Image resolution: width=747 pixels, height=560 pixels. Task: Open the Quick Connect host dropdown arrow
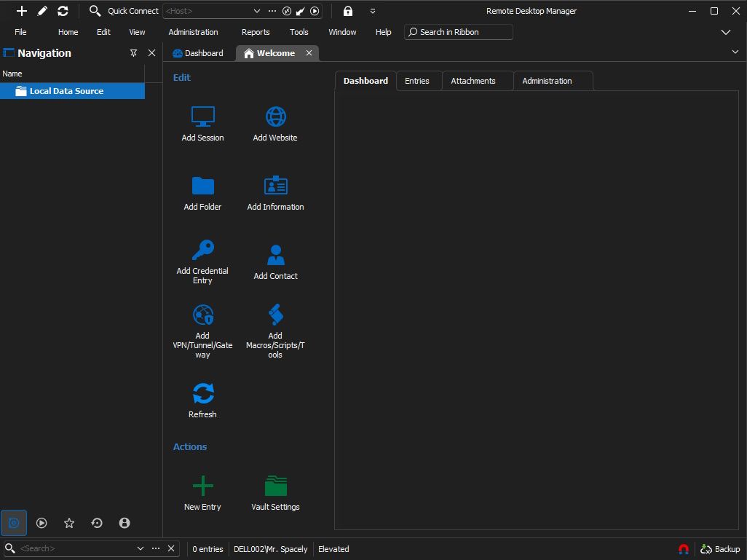257,11
